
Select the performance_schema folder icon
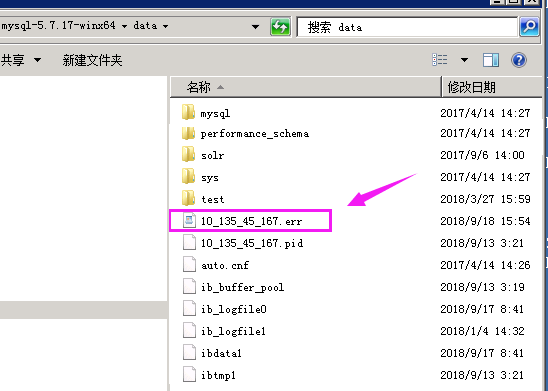click(x=188, y=133)
